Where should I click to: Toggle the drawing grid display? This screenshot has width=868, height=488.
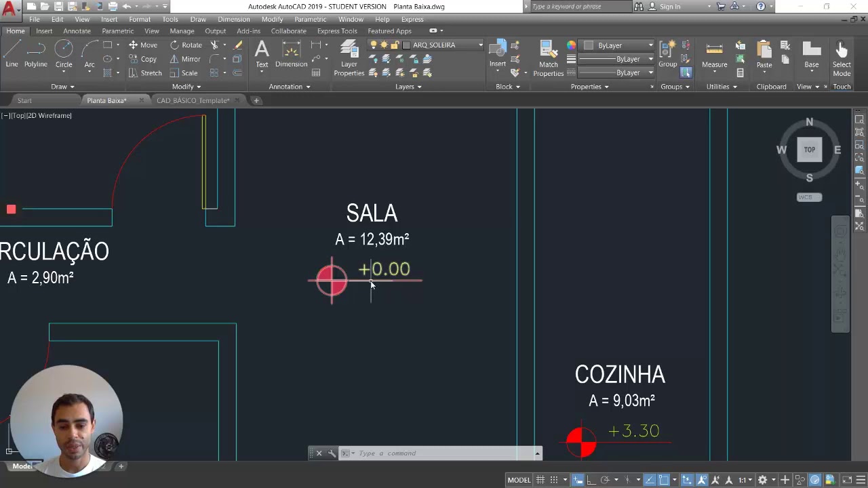(x=540, y=480)
